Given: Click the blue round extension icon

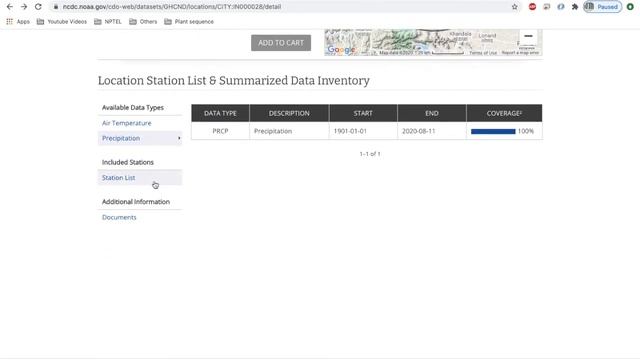Looking at the screenshot, I should click(561, 7).
